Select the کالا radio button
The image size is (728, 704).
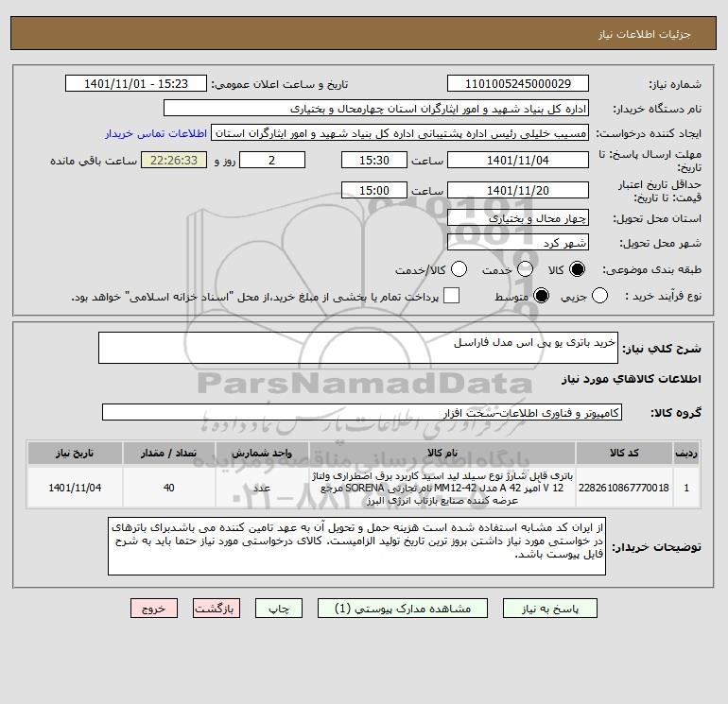point(577,269)
